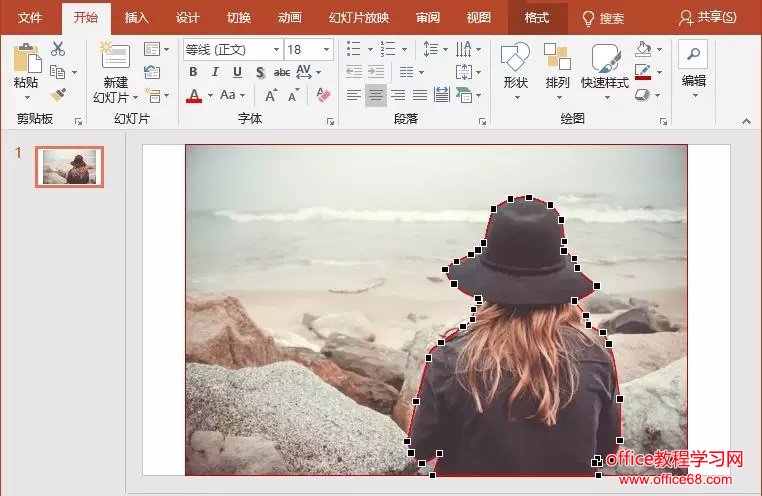Toggle italic formatting
The height and width of the screenshot is (496, 762).
(215, 72)
